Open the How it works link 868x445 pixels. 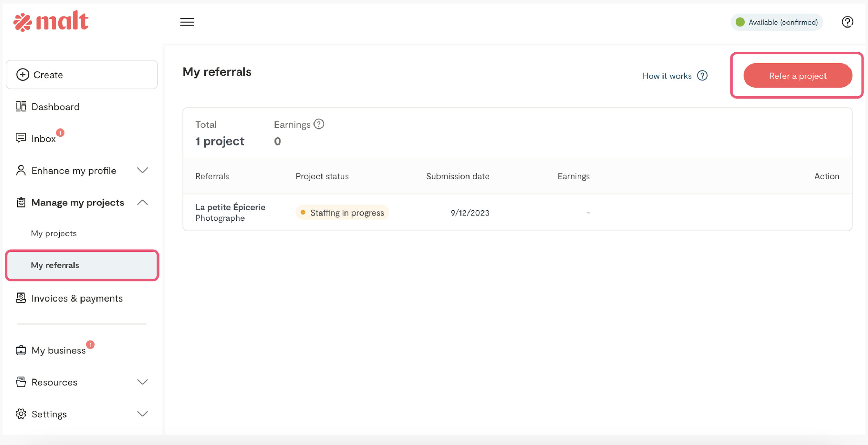[x=667, y=76]
